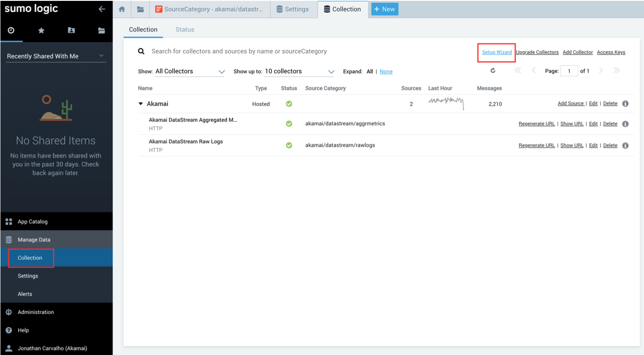Switch to the SourceCategory akamai/datastr tab

click(210, 9)
